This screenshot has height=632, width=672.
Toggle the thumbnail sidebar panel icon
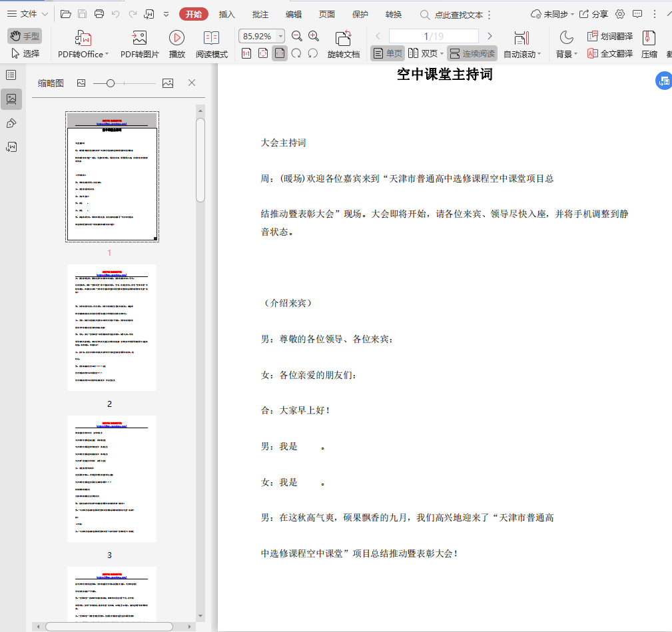tap(11, 99)
